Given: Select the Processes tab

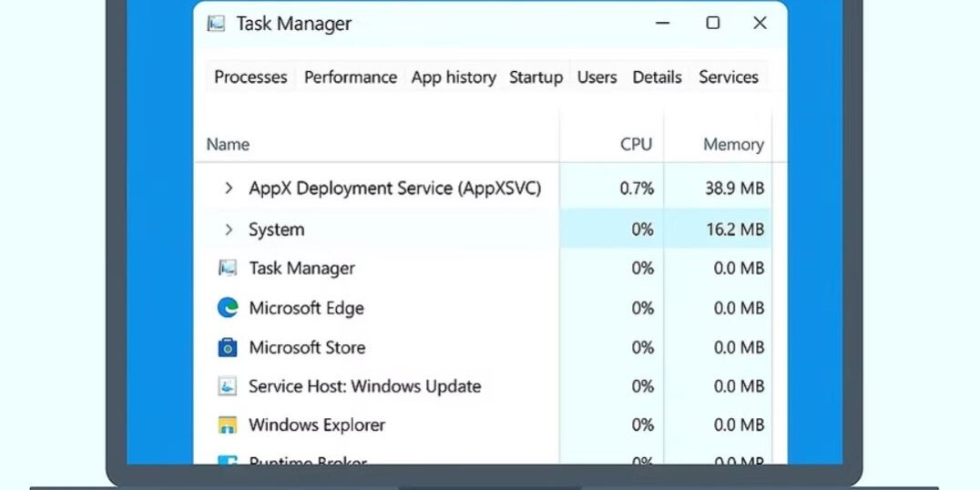Looking at the screenshot, I should (x=250, y=77).
